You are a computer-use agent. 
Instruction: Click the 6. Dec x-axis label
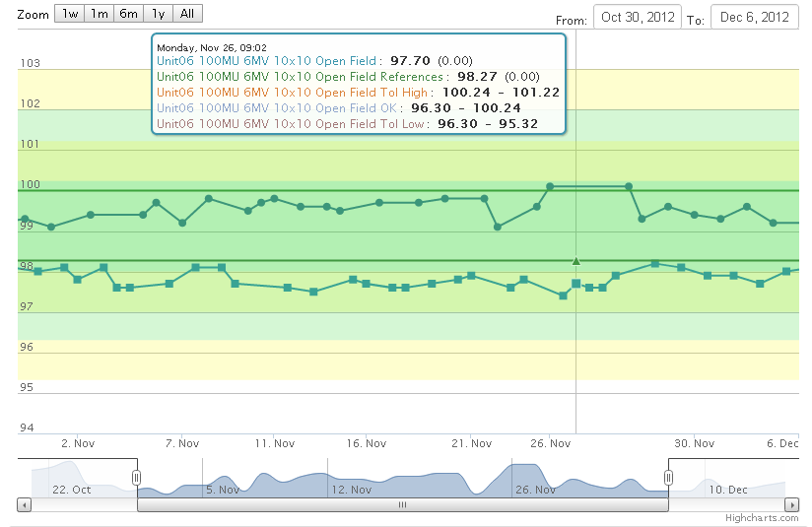click(x=782, y=443)
